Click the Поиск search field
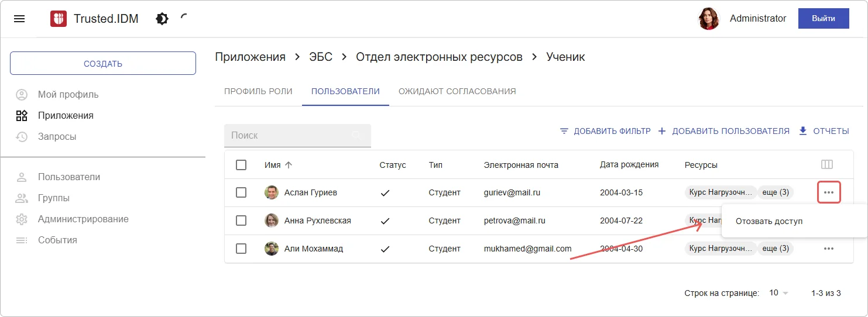The height and width of the screenshot is (317, 868). point(290,135)
